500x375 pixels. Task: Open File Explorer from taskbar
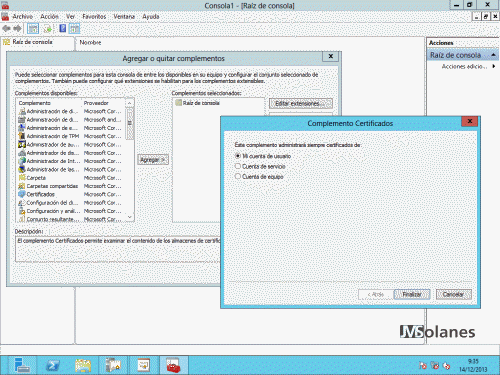[83, 365]
